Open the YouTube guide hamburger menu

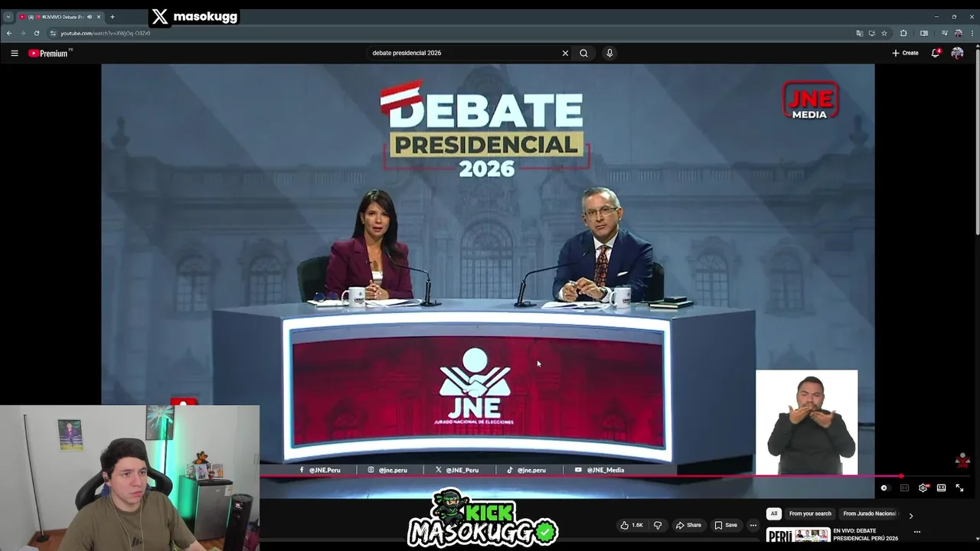coord(14,53)
